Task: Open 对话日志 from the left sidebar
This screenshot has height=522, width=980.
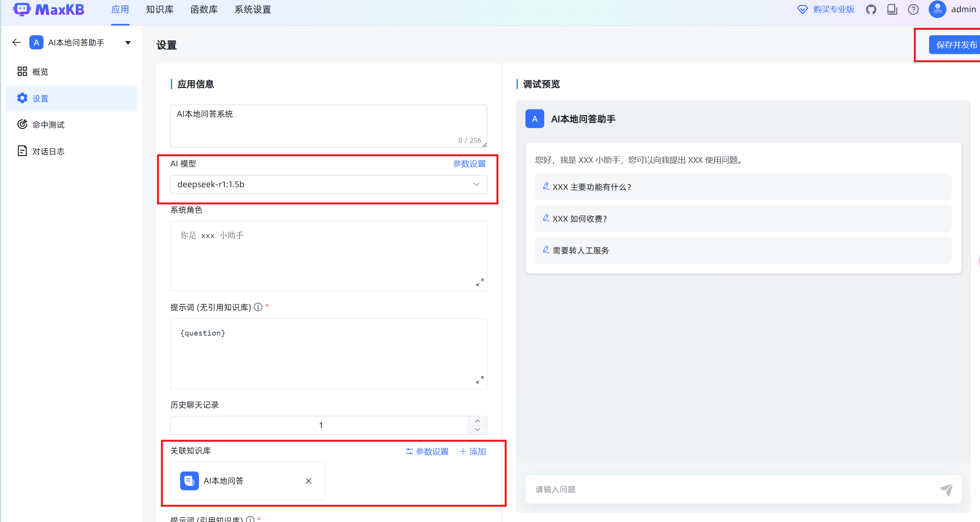Action: pos(48,151)
